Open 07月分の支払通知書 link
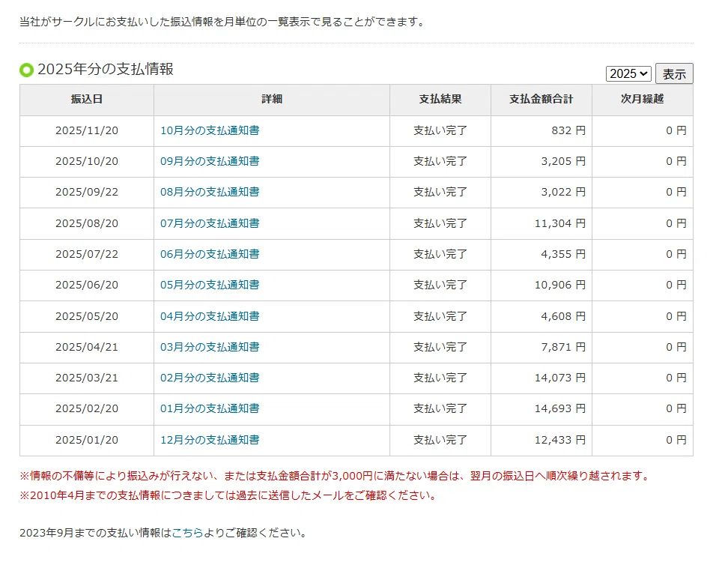Screen dimensions: 728x565 coord(210,223)
